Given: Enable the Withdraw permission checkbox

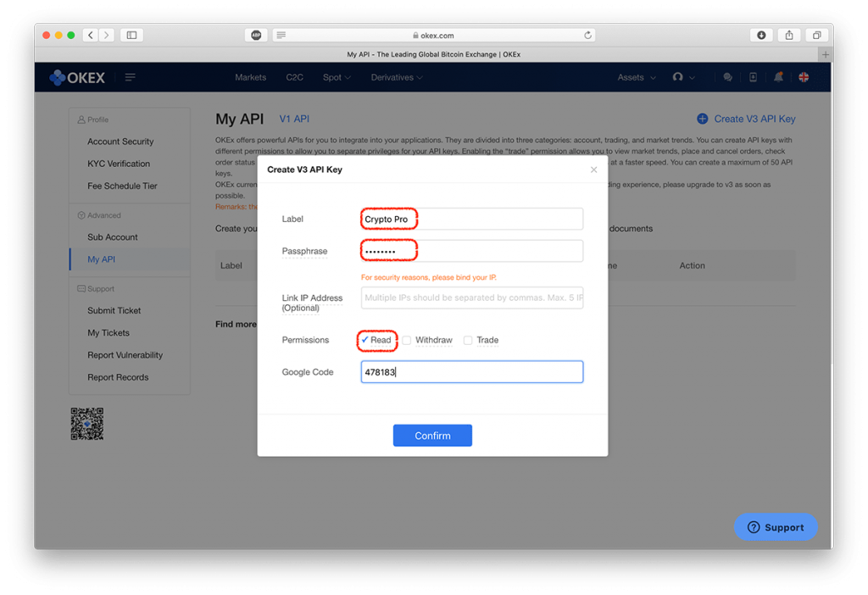Looking at the screenshot, I should [407, 340].
